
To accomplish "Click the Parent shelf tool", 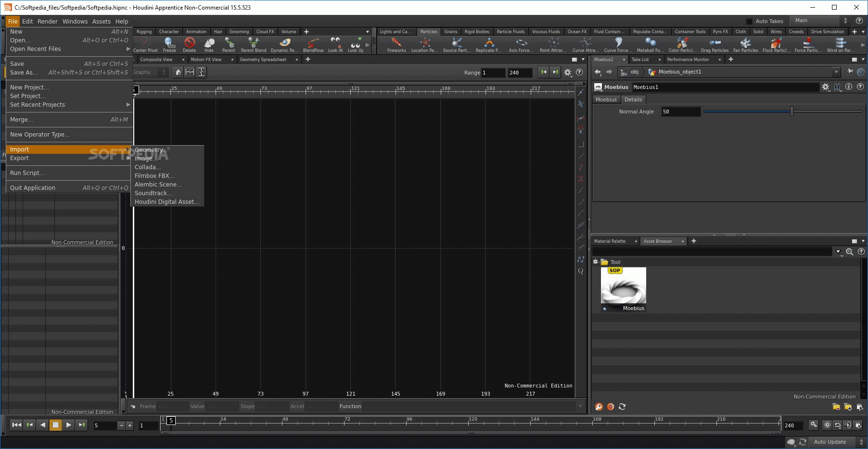I will pyautogui.click(x=229, y=45).
